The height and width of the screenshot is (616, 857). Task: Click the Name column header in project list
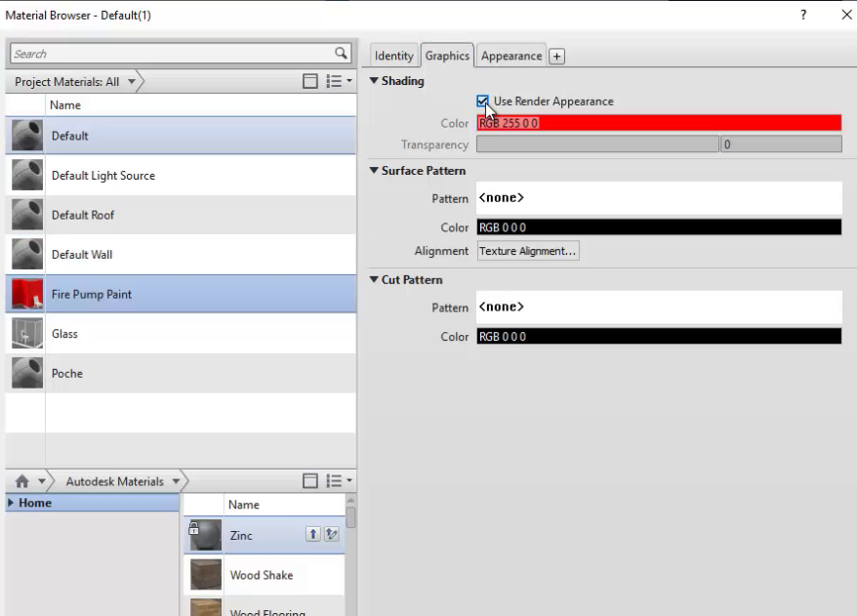(200, 104)
